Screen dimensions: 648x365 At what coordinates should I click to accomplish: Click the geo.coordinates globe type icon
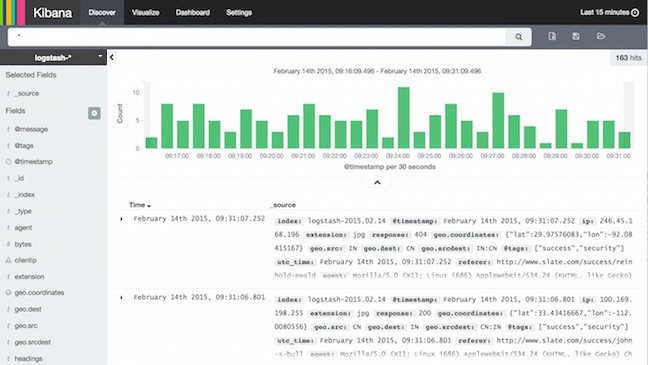[x=8, y=293]
